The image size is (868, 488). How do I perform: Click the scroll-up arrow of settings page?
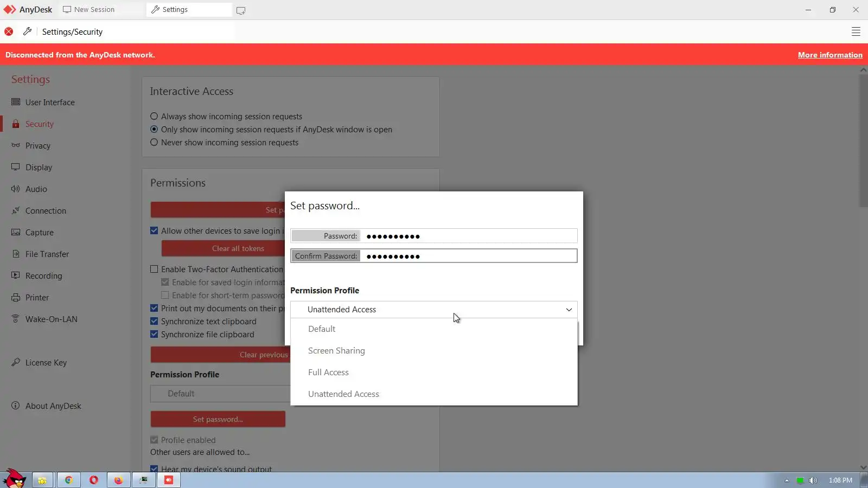coord(863,70)
